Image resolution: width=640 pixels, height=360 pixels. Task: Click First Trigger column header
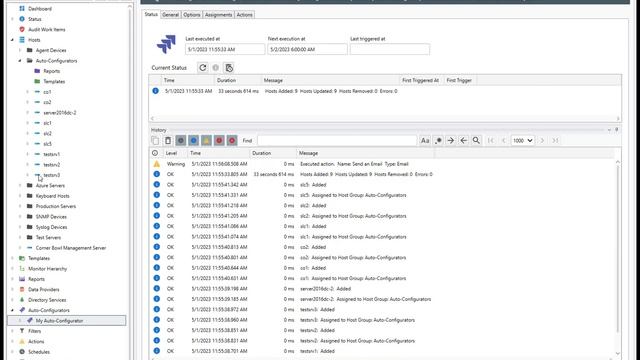point(459,80)
